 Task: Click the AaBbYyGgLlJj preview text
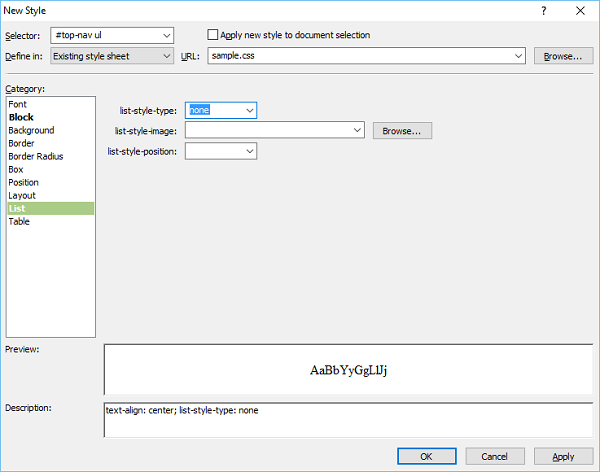tap(348, 370)
